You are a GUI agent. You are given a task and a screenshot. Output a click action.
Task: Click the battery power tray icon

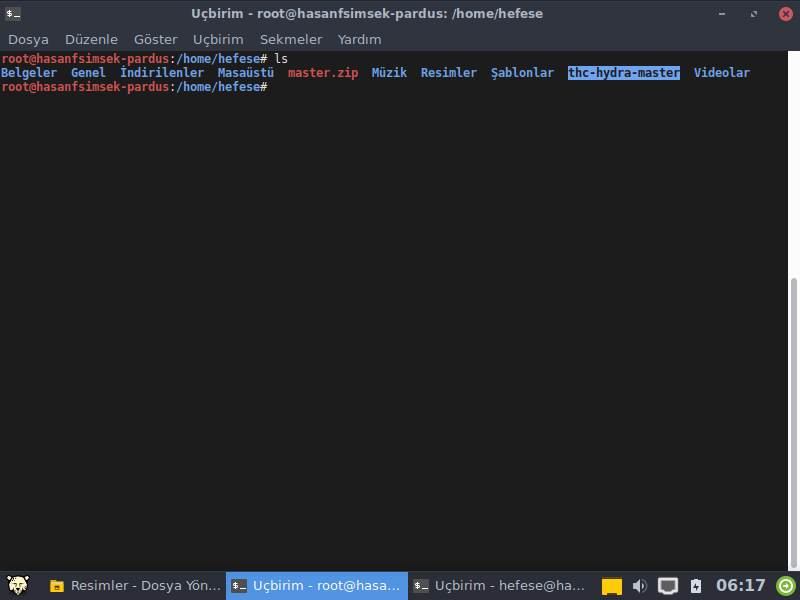[696, 586]
